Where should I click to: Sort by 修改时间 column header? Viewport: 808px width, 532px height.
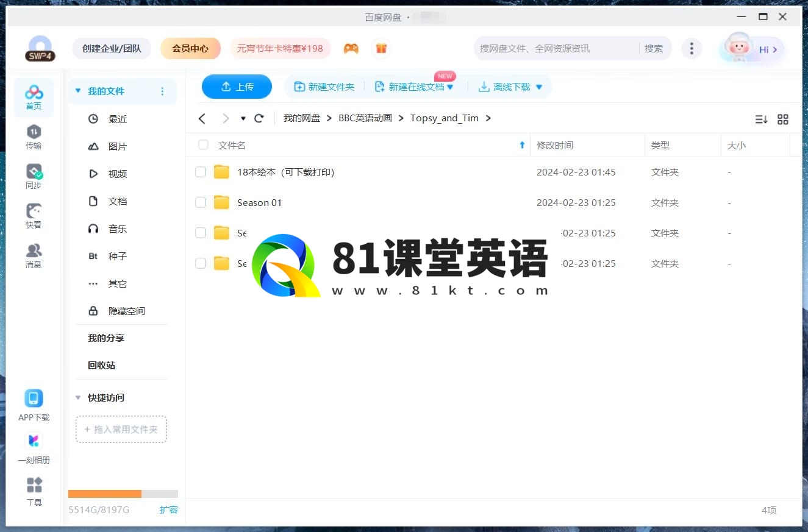(555, 145)
